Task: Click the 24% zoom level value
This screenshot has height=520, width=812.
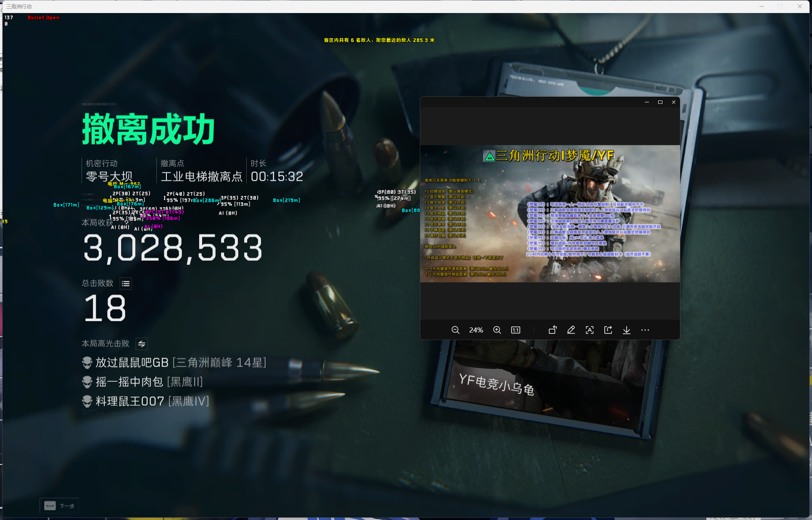Action: [476, 330]
